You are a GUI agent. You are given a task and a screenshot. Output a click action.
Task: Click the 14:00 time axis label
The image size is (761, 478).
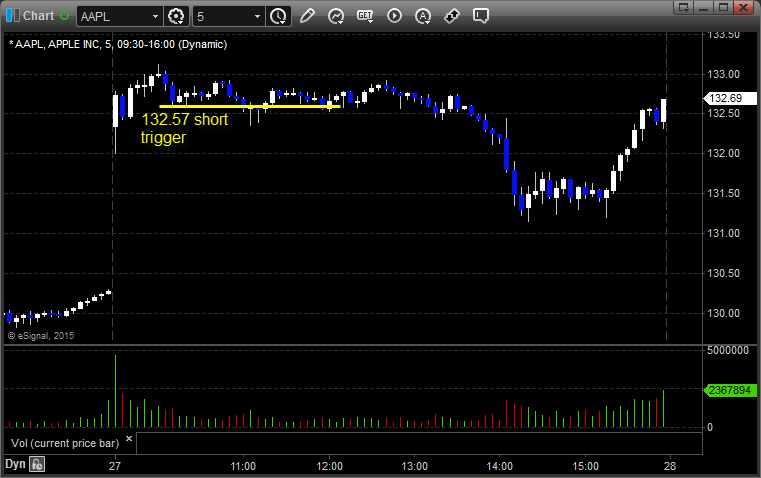pyautogui.click(x=499, y=466)
